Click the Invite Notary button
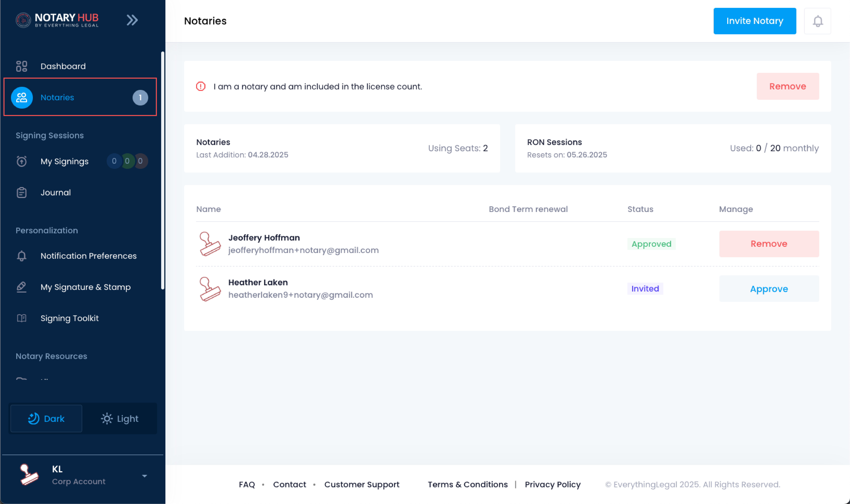Screen dimensions: 850x504 click(755, 21)
